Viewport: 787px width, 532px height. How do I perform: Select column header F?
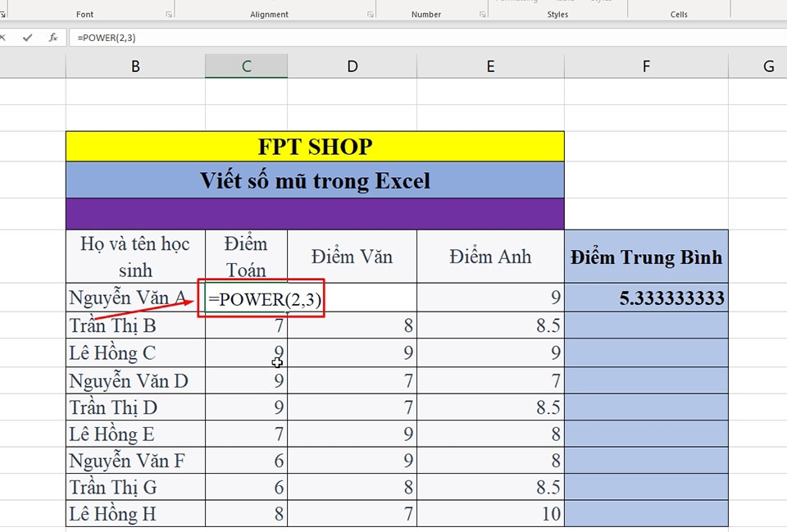[645, 65]
